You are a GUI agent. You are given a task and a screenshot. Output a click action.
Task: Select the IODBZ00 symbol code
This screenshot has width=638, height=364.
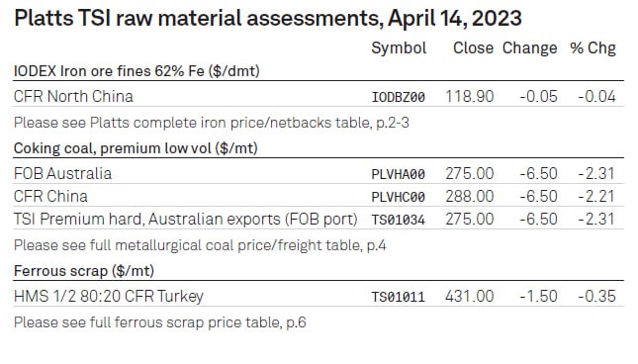pos(399,97)
